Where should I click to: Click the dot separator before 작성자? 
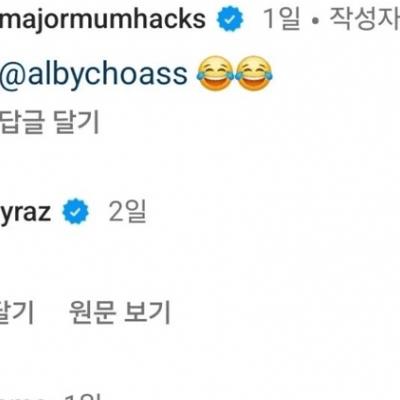click(315, 21)
